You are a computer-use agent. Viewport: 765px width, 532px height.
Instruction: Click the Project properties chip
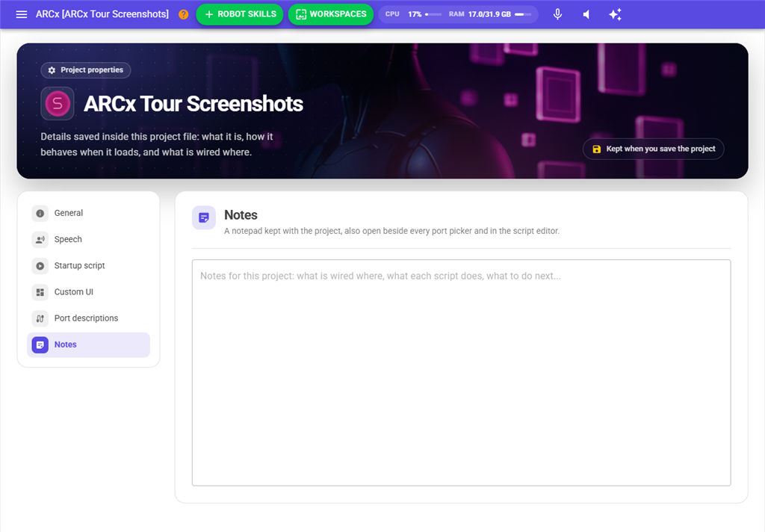point(86,69)
